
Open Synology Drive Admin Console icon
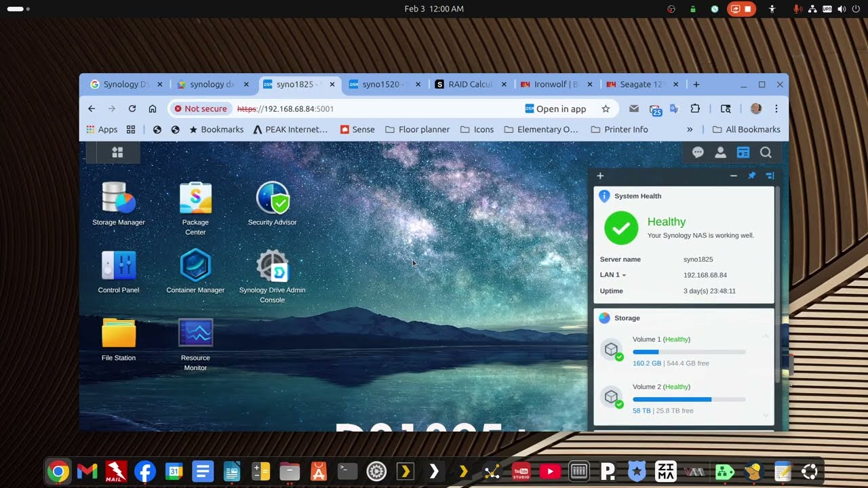272,276
